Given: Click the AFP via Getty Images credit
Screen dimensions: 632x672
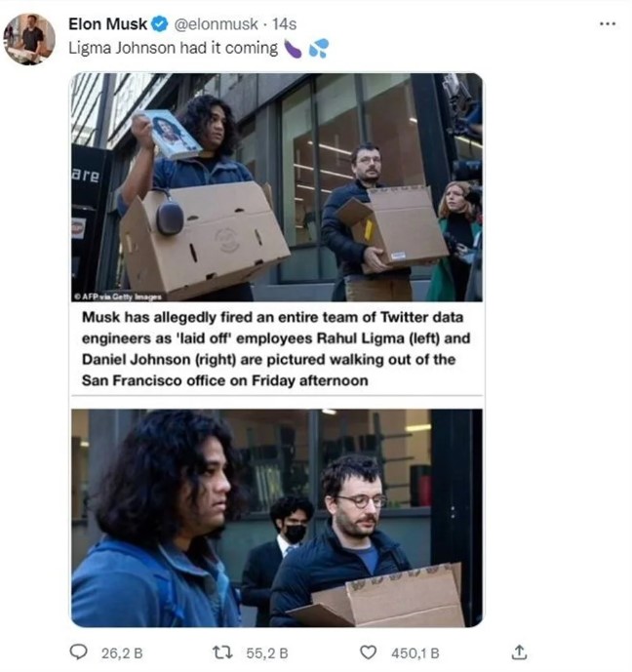Looking at the screenshot, I should point(118,296).
